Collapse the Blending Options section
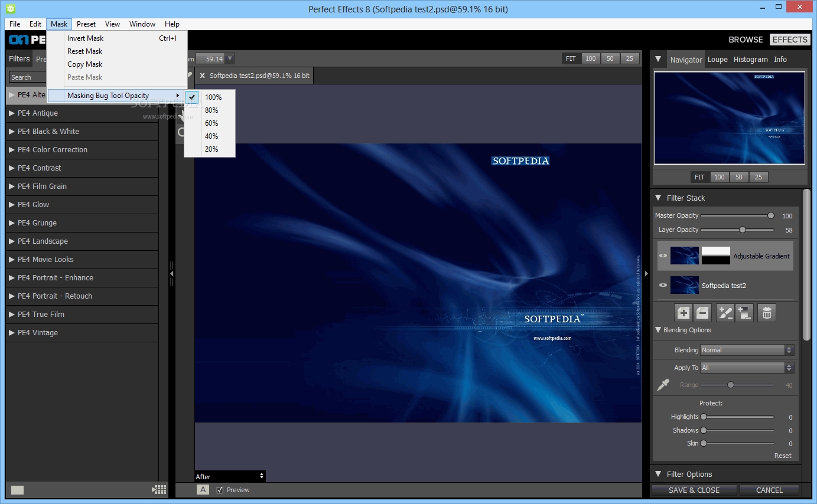Viewport: 817px width, 504px height. [658, 330]
